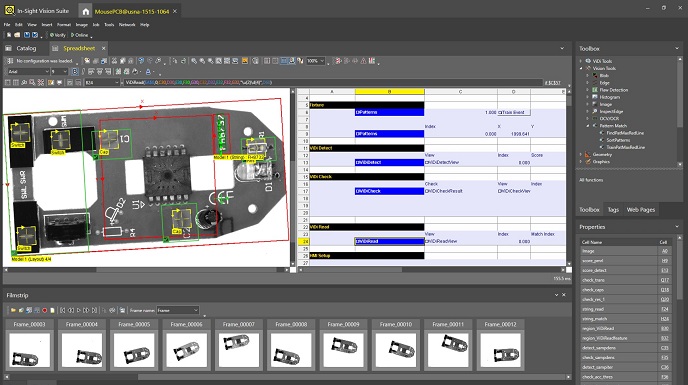The image size is (688, 385).
Task: Toggle bold formatting in the spreadsheet toolbar
Action: click(75, 71)
